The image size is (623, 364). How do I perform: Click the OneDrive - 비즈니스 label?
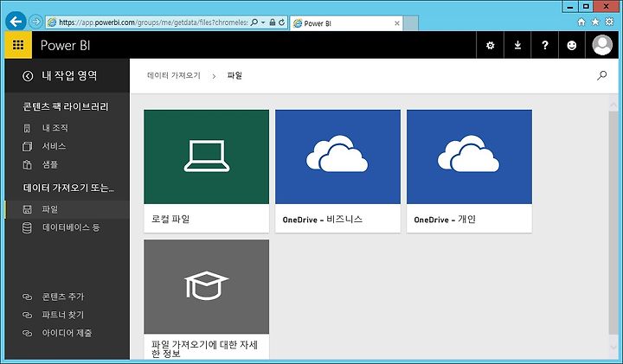[x=322, y=219]
